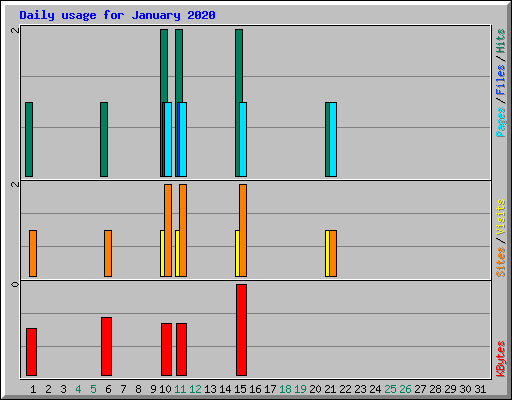This screenshot has width=512, height=400.
Task: Click day label 21 on the x-axis
Action: click(x=330, y=389)
